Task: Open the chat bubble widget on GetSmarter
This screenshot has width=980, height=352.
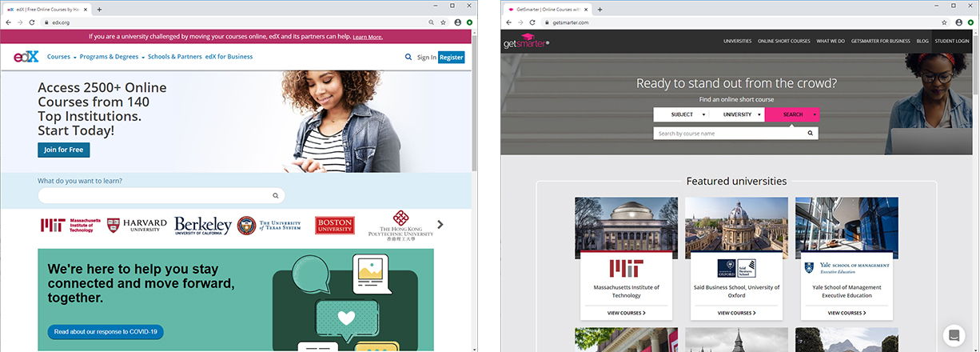Action: [x=954, y=334]
